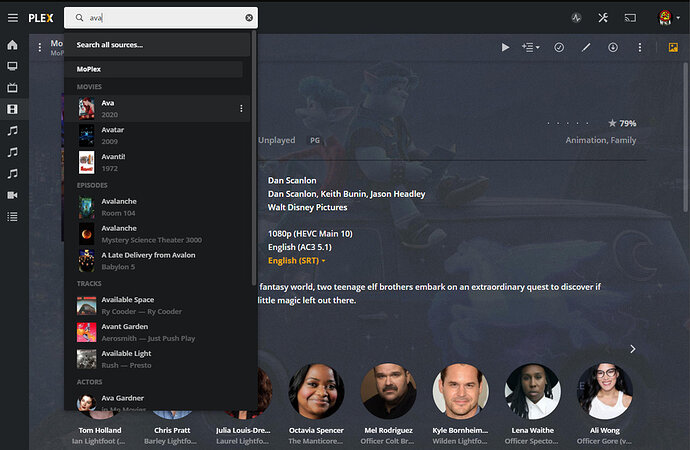The height and width of the screenshot is (450, 690).
Task: Click the search dropdown scrollbar
Action: tap(253, 158)
